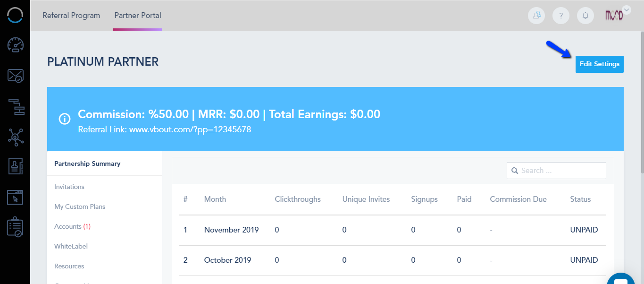Image resolution: width=644 pixels, height=284 pixels.
Task: Select Partnership Summary in side menu
Action: 87,164
